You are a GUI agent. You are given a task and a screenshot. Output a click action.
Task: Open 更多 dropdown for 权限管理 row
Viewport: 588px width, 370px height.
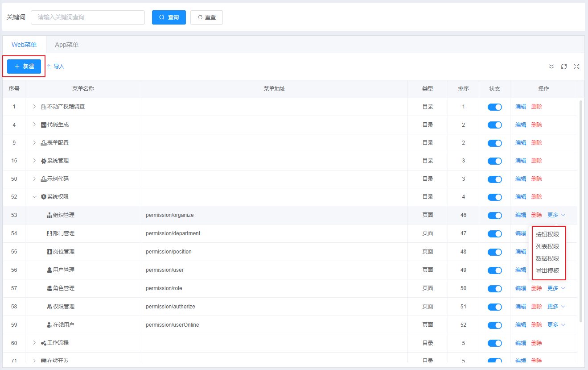(x=556, y=307)
